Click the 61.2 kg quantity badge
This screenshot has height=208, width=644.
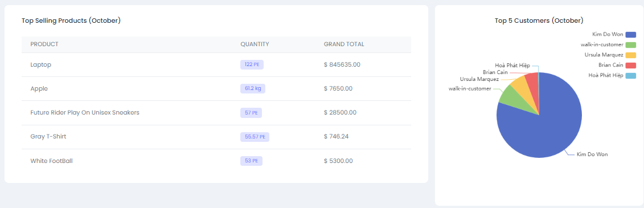point(253,88)
